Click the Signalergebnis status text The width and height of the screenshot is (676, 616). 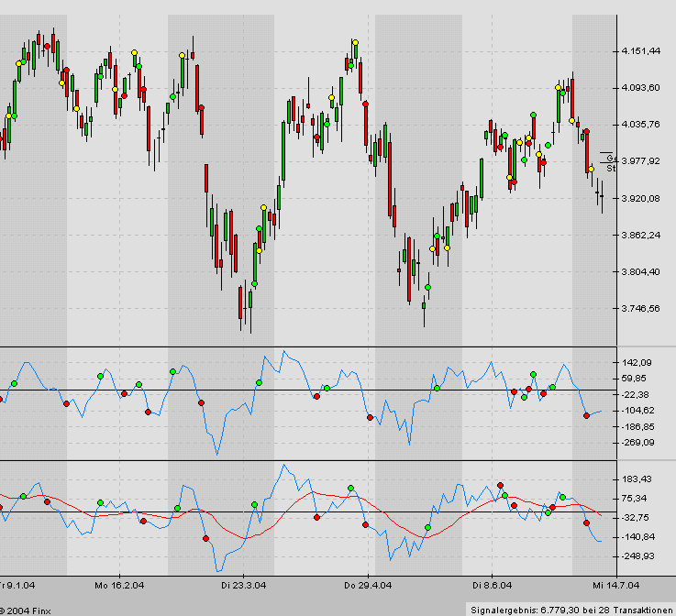(x=570, y=609)
